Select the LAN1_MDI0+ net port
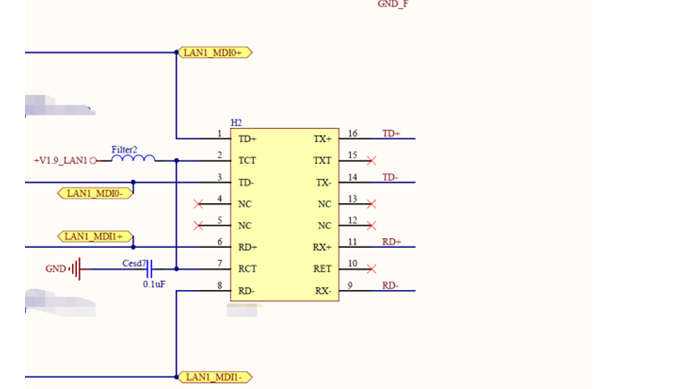Image resolution: width=682 pixels, height=389 pixels. click(215, 53)
